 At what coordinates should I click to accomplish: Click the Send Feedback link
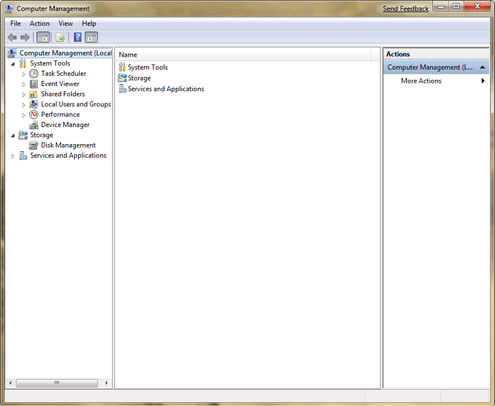tap(406, 9)
